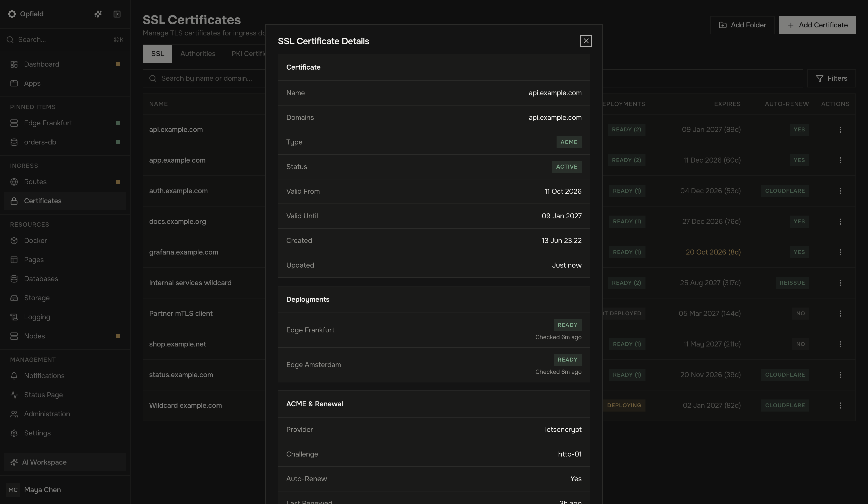Go to Notifications in Management

click(x=65, y=376)
